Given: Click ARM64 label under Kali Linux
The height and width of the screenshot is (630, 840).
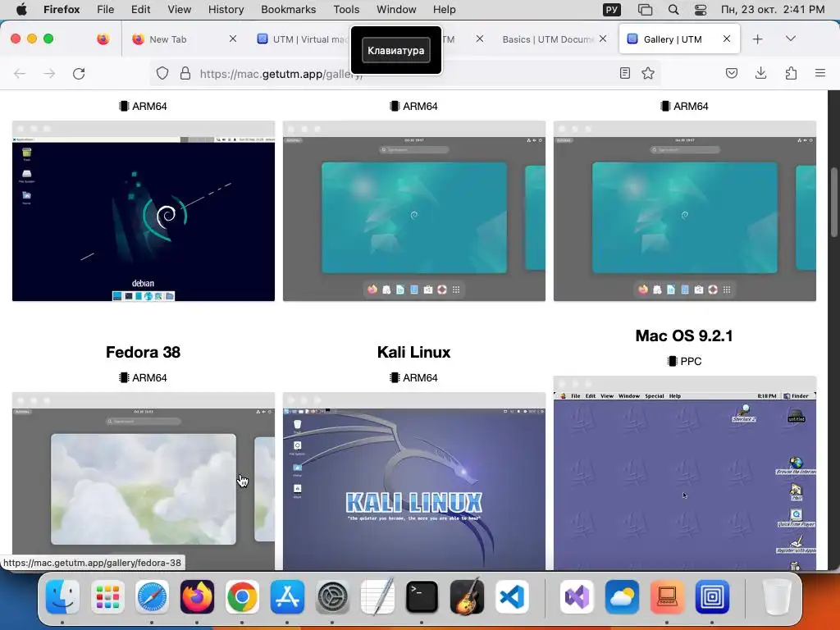Looking at the screenshot, I should (413, 377).
